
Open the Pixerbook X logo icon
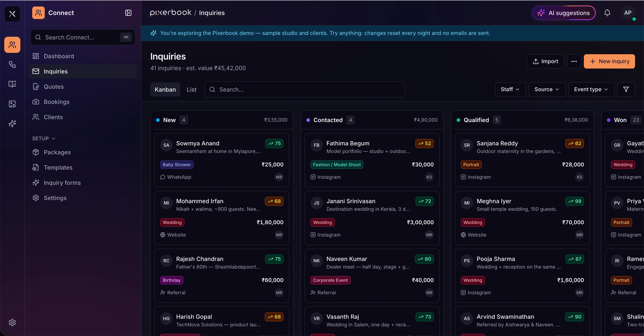point(12,14)
